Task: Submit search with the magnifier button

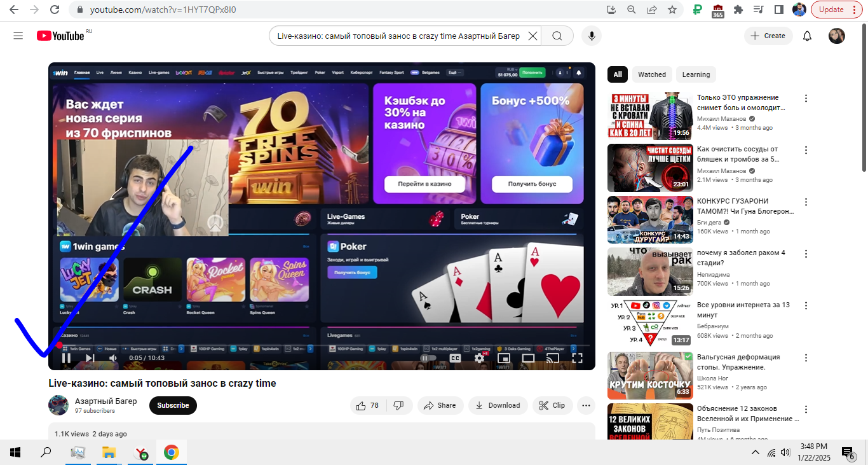Action: point(557,36)
